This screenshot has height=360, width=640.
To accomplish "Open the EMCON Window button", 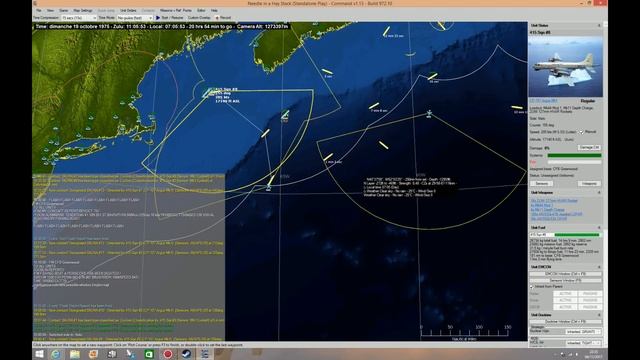I will tap(565, 274).
